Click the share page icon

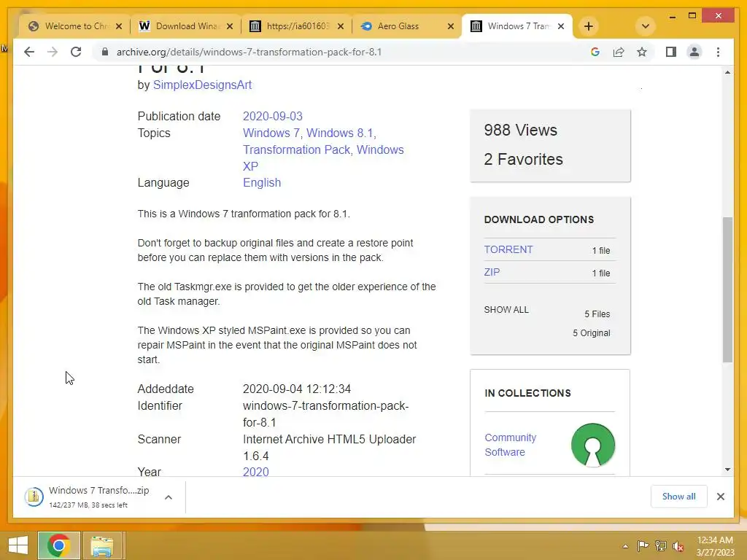pyautogui.click(x=619, y=52)
